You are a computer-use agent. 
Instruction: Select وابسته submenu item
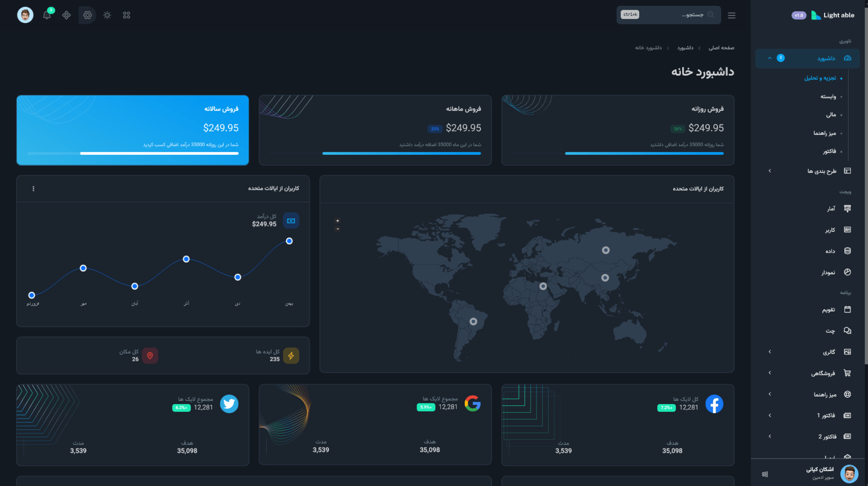828,96
